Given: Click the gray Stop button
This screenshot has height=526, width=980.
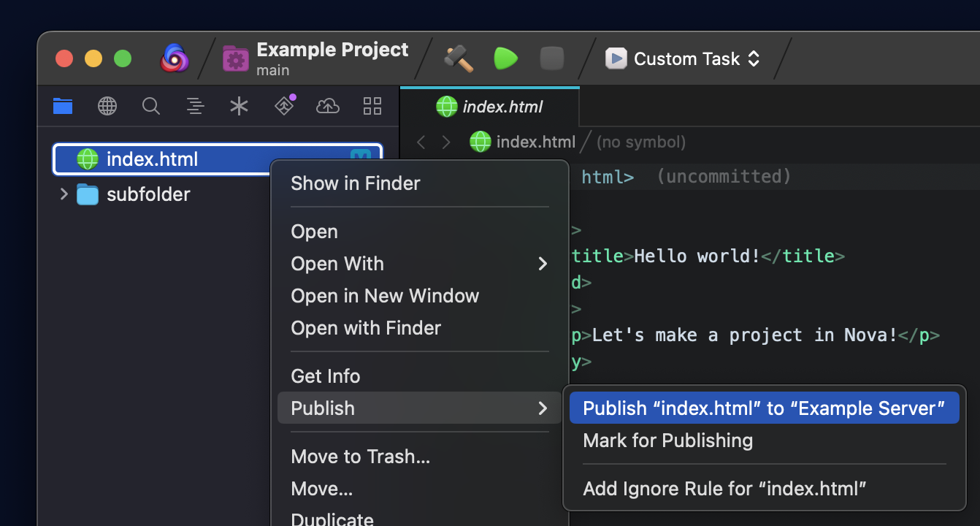Looking at the screenshot, I should pos(552,58).
